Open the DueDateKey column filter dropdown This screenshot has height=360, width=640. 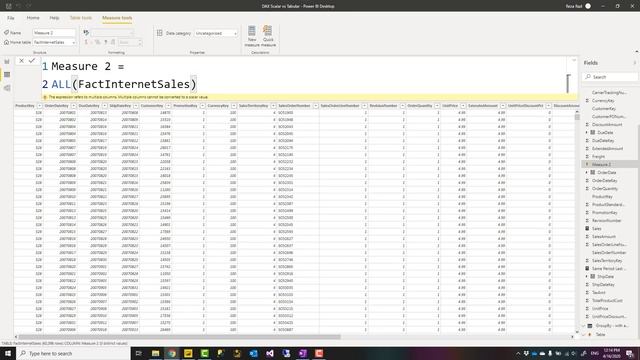click(x=104, y=106)
